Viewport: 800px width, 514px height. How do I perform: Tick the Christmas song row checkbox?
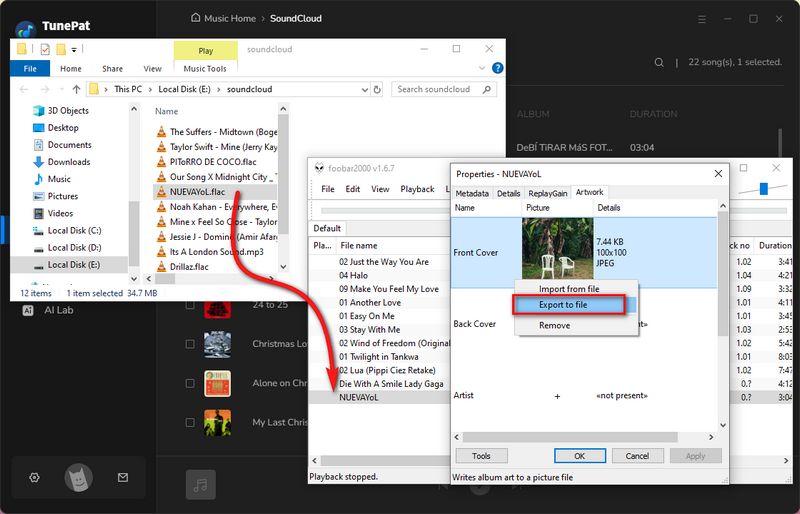(x=191, y=344)
